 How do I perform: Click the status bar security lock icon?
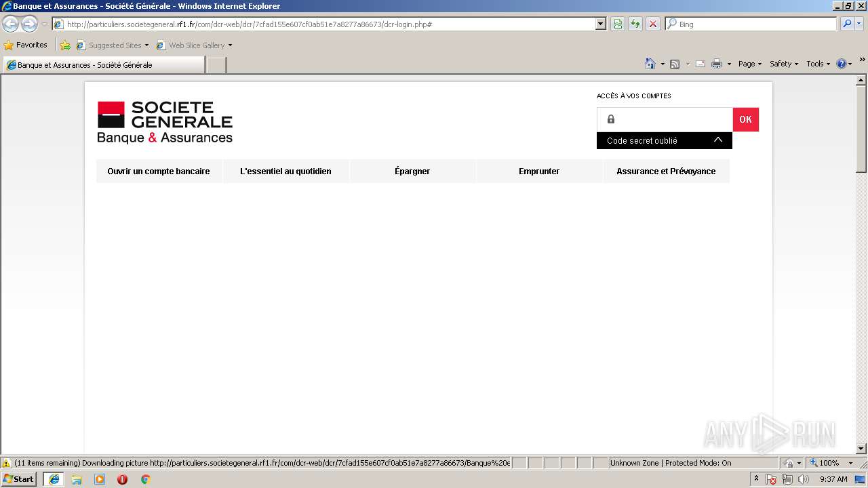coord(789,464)
